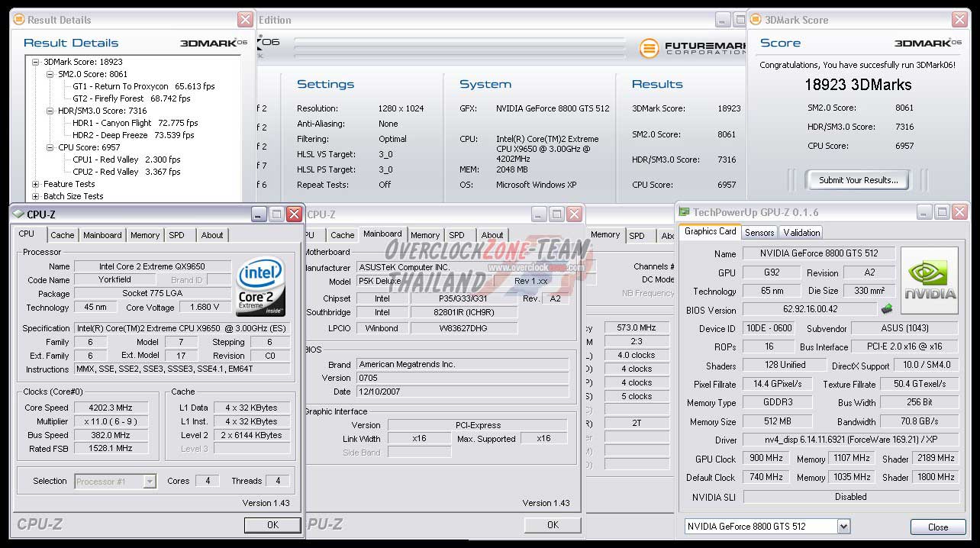Open Cache tab in front CPU-Z window
Screen dimensions: 980x548
pyautogui.click(x=63, y=235)
